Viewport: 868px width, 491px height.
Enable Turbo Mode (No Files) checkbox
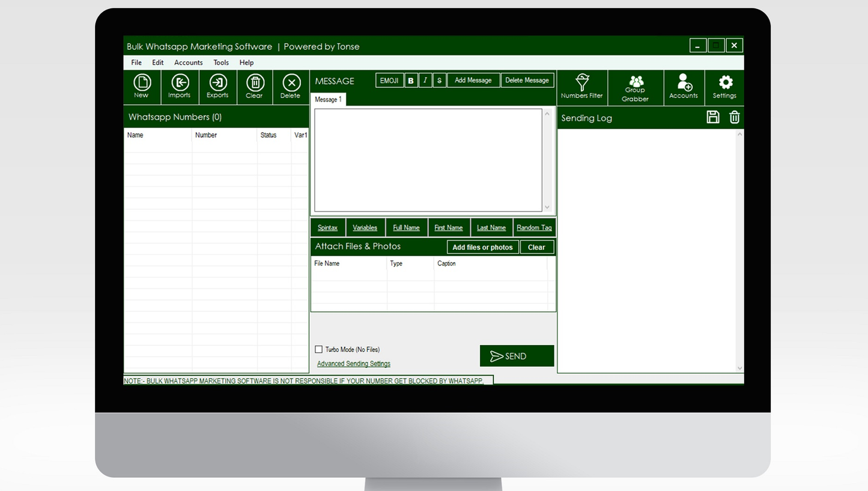(x=319, y=349)
